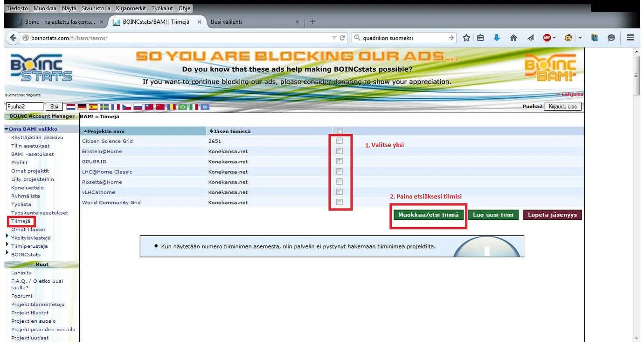Click the Muokkaa/etsi tiimiä button
This screenshot has width=644, height=346.
click(429, 215)
